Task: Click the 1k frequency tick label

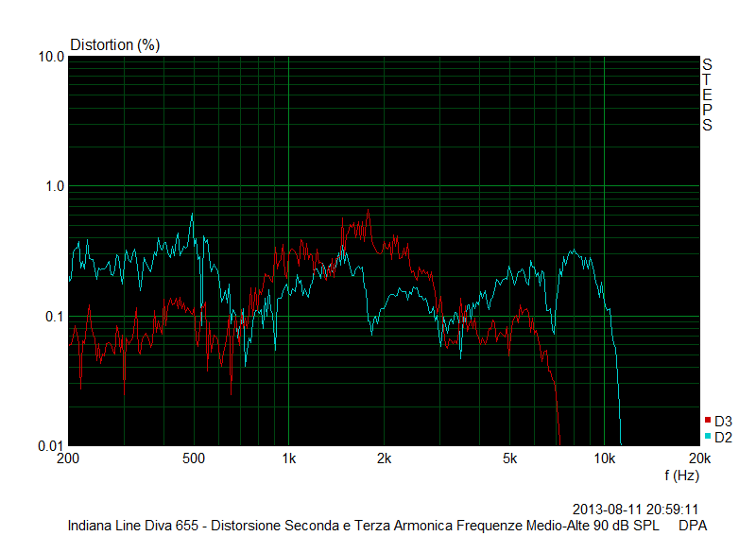Action: click(289, 458)
